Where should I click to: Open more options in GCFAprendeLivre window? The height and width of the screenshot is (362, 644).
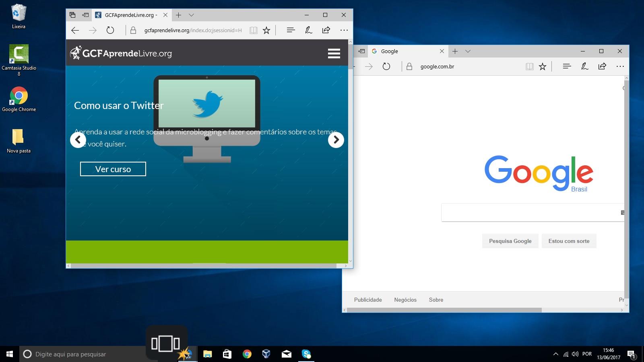344,30
